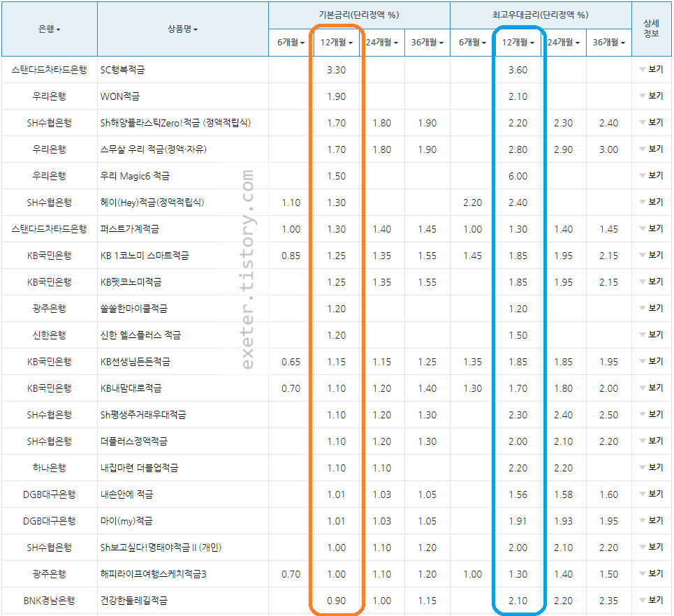Open 보기 for KB내맘대로적금
This screenshot has width=674, height=616.
(x=651, y=388)
